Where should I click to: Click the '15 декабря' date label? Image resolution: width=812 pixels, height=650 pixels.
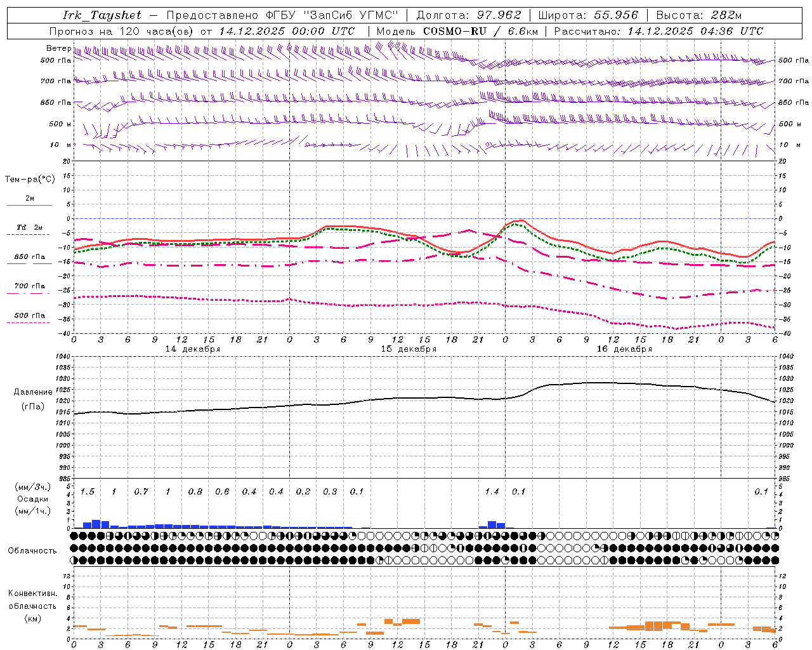click(x=409, y=349)
